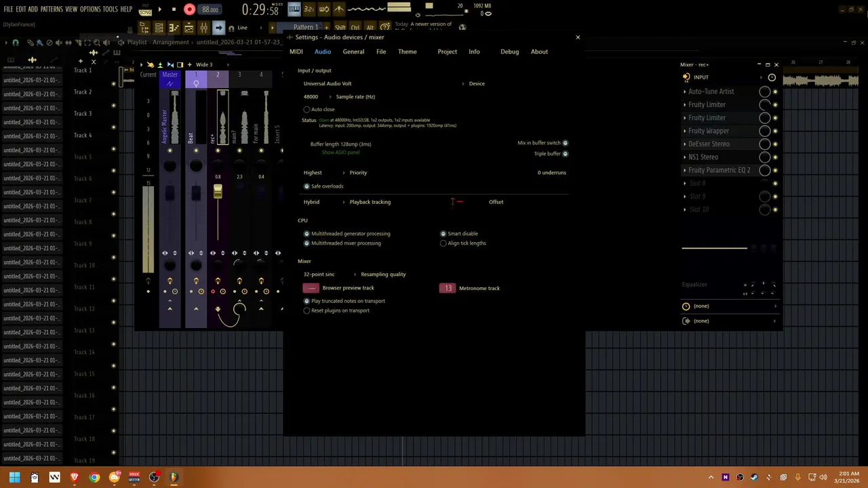Toggle the metronome icon in top toolbar
The width and height of the screenshot is (868, 488).
(339, 9)
